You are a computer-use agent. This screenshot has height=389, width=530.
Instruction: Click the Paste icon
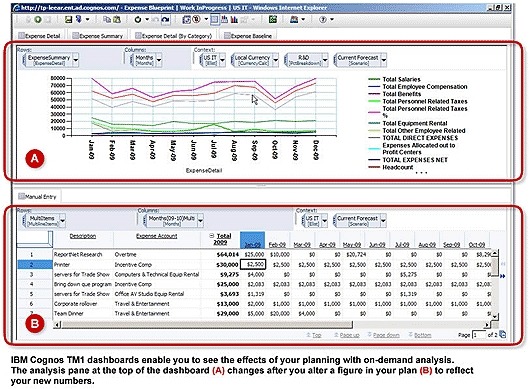point(117,20)
